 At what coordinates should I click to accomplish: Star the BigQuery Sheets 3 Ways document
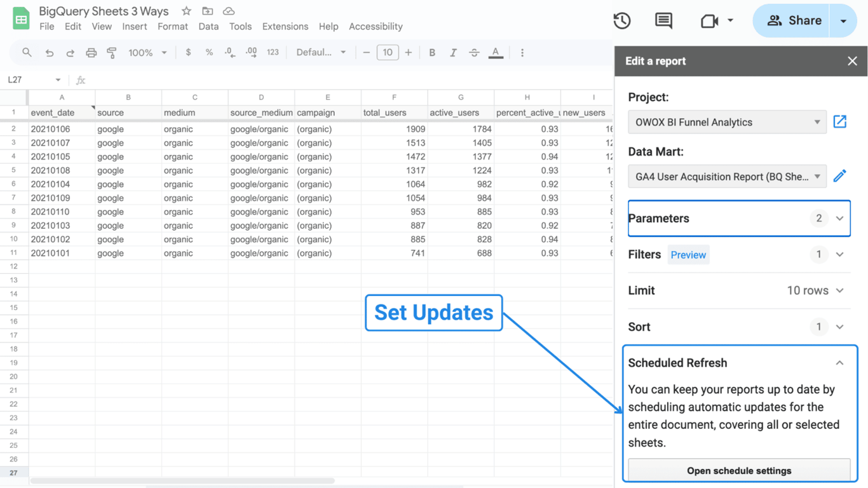point(186,11)
